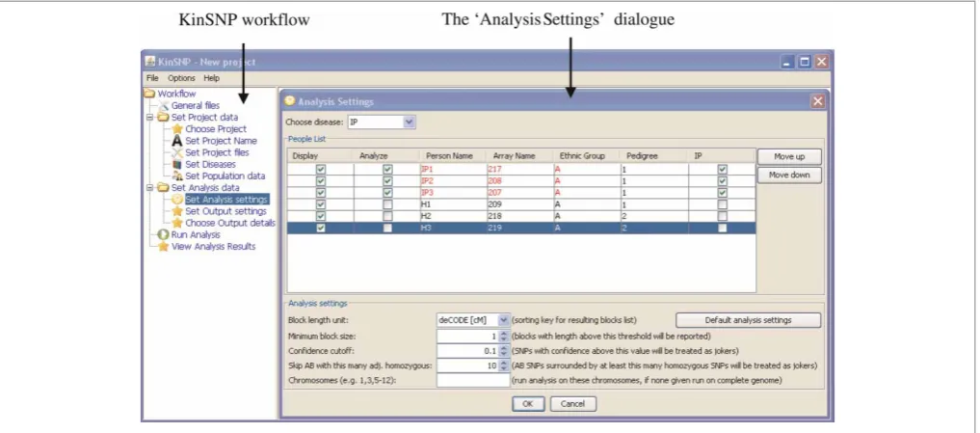Toggle the IP checkbox for H2 row

pos(723,216)
